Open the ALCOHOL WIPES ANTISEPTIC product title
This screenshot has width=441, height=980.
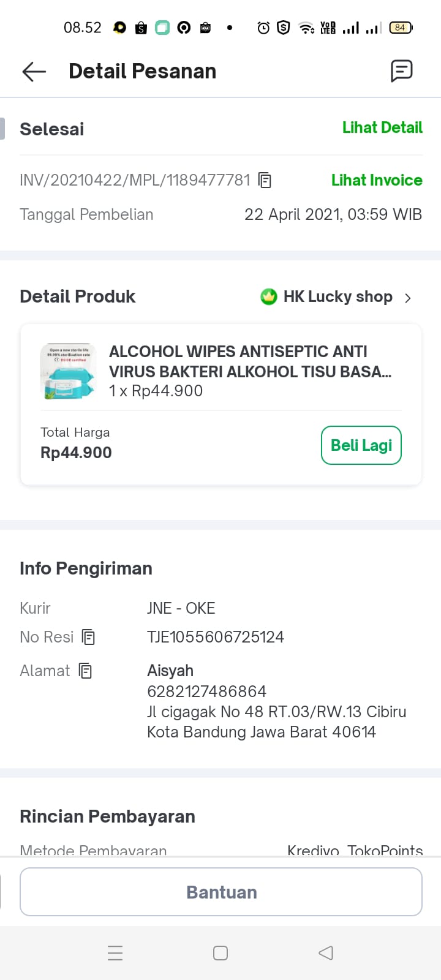[x=250, y=361]
